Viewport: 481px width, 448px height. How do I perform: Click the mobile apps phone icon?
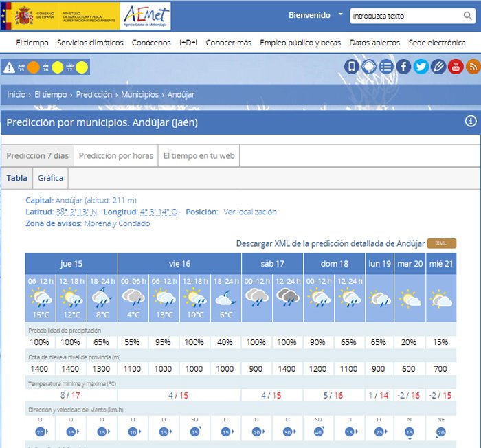pyautogui.click(x=352, y=67)
